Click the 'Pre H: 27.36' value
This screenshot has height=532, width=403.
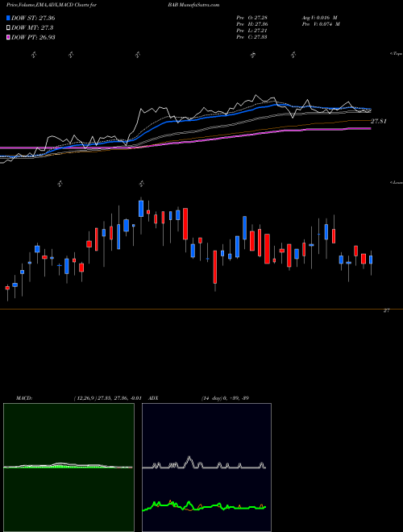[x=251, y=23]
